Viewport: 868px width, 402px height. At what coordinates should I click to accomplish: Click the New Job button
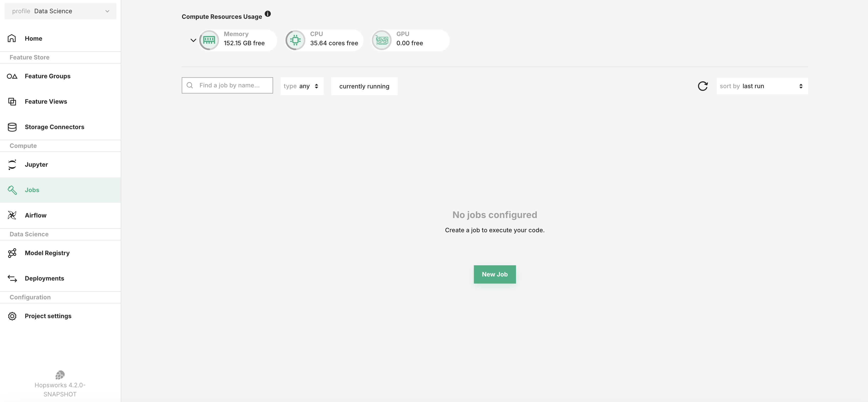click(x=494, y=274)
